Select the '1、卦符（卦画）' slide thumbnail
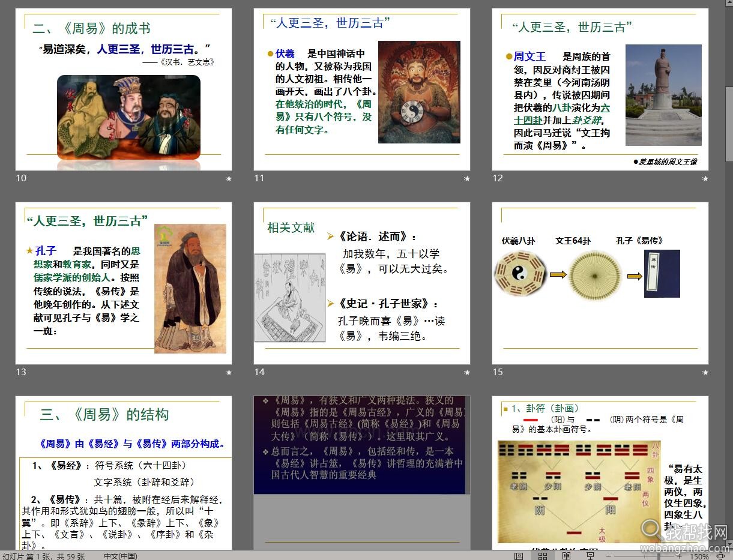The image size is (733, 560). (x=600, y=473)
